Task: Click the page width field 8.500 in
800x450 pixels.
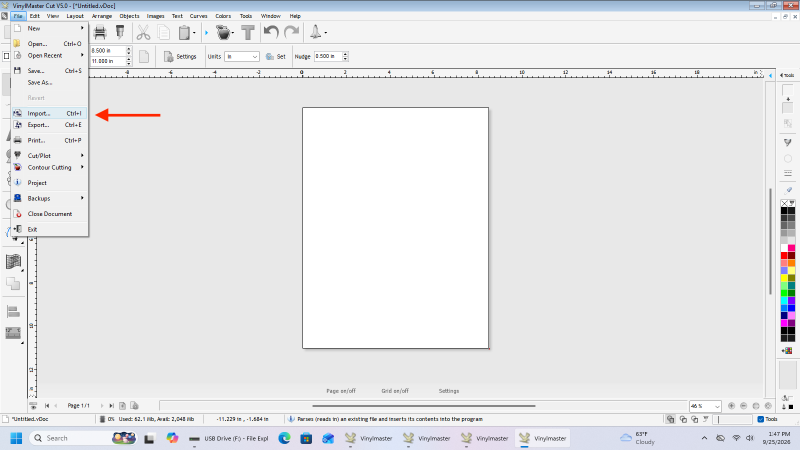Action: pyautogui.click(x=108, y=51)
